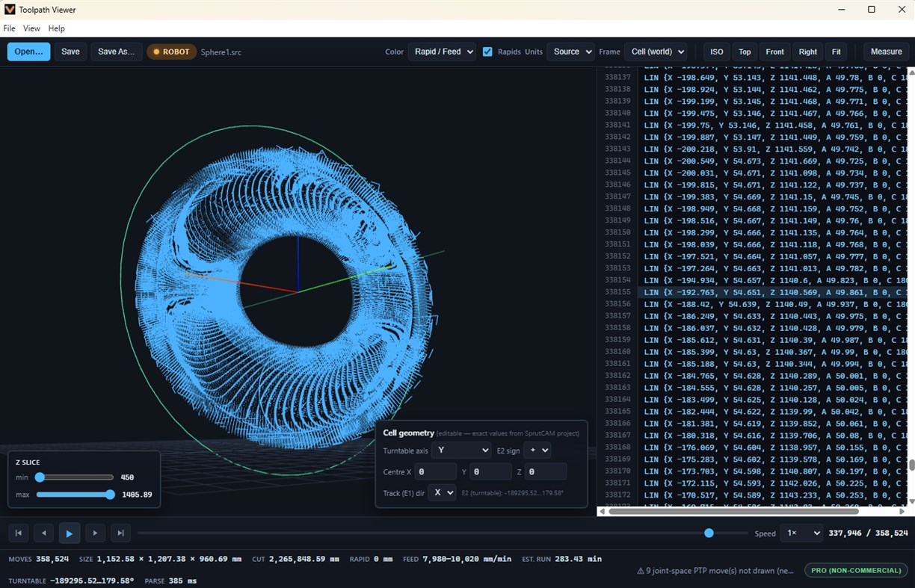Activate the Measure tool

click(887, 52)
